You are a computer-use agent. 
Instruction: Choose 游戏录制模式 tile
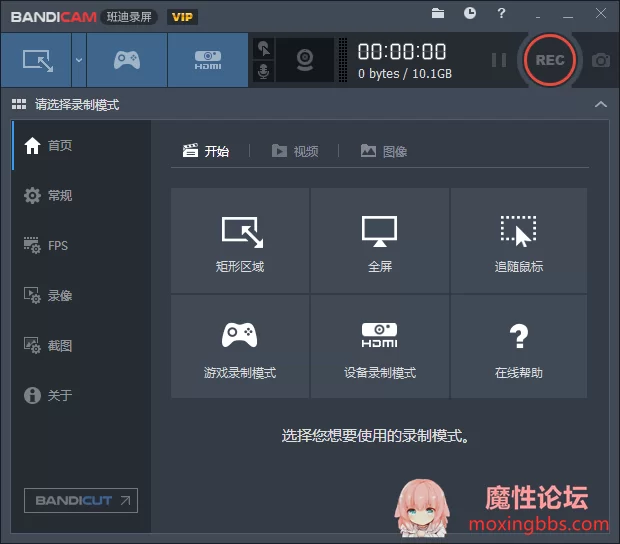click(x=240, y=346)
